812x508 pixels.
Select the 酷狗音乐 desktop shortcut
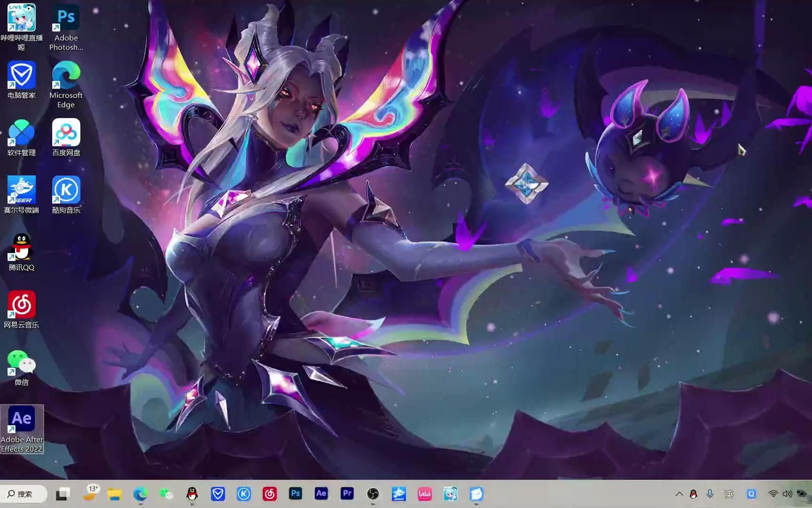[x=66, y=195]
